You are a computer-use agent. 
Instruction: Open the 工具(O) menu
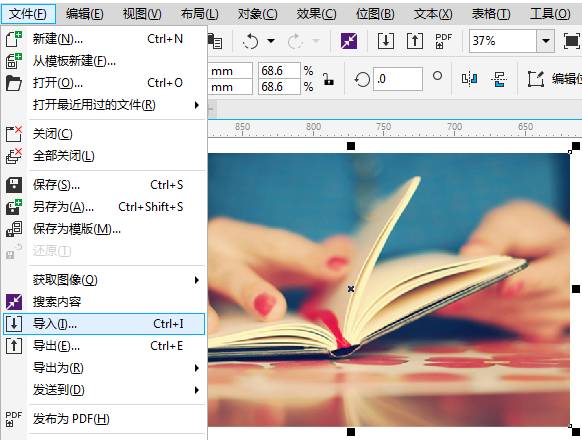pyautogui.click(x=550, y=14)
